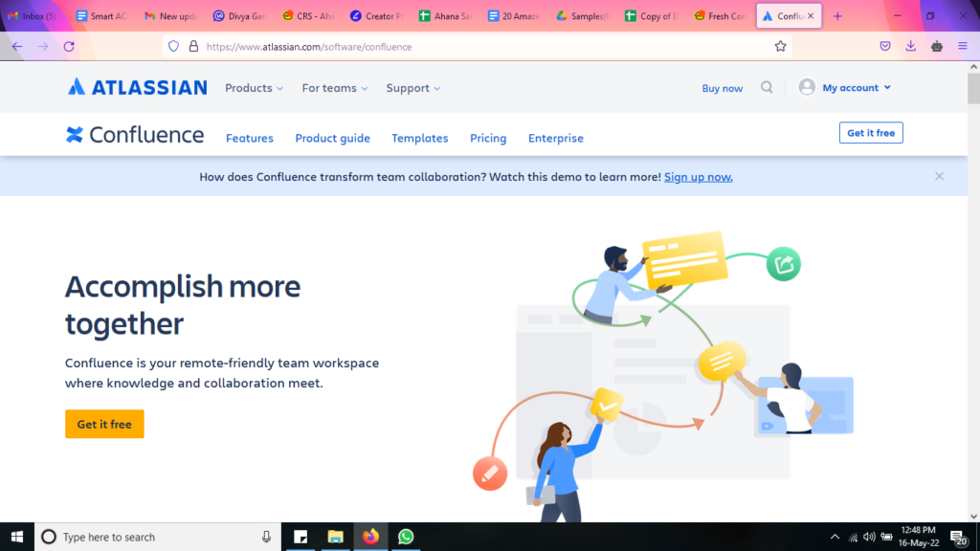Viewport: 980px width, 551px height.
Task: Open the Product guide link
Action: click(x=332, y=138)
